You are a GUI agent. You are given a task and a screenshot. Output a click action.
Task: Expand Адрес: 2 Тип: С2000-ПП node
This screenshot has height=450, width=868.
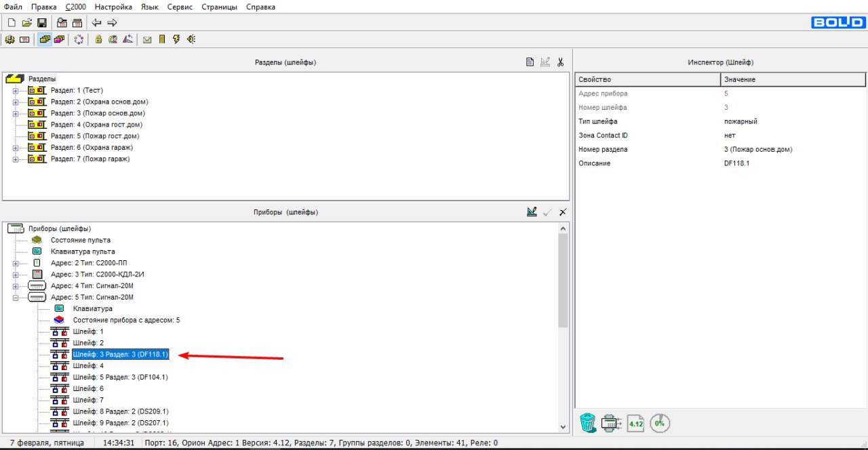(16, 263)
